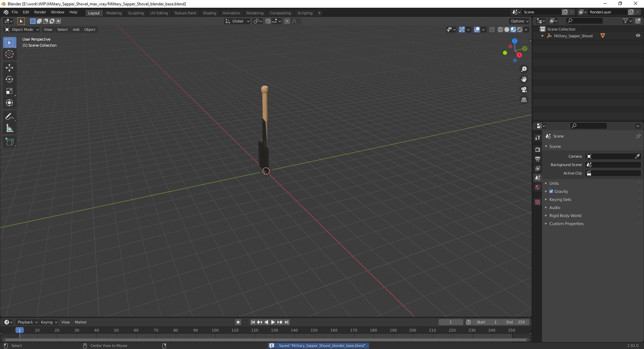Add a new workspace with plus button
This screenshot has height=349, width=644.
tap(319, 13)
